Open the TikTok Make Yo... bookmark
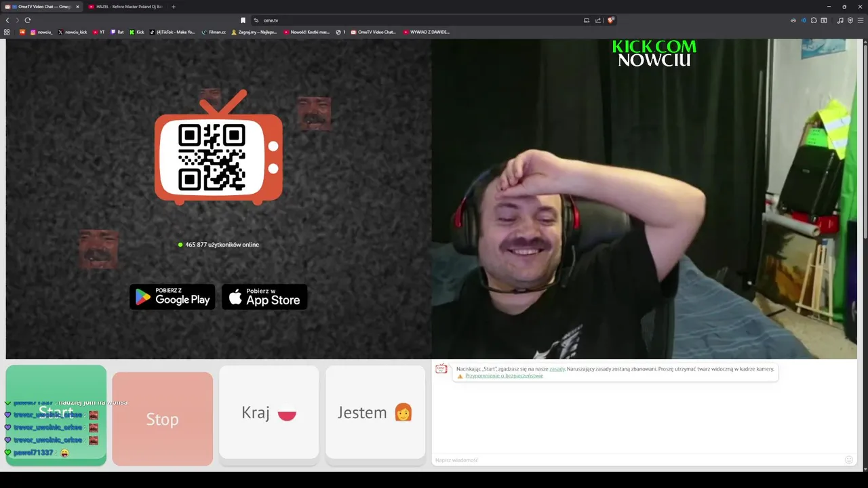The height and width of the screenshot is (488, 868). [x=172, y=32]
